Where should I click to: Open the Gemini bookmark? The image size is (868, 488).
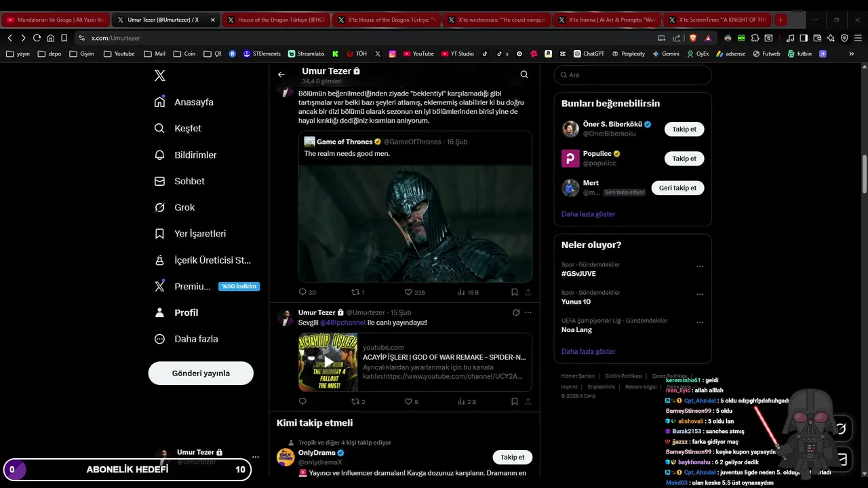coord(665,54)
